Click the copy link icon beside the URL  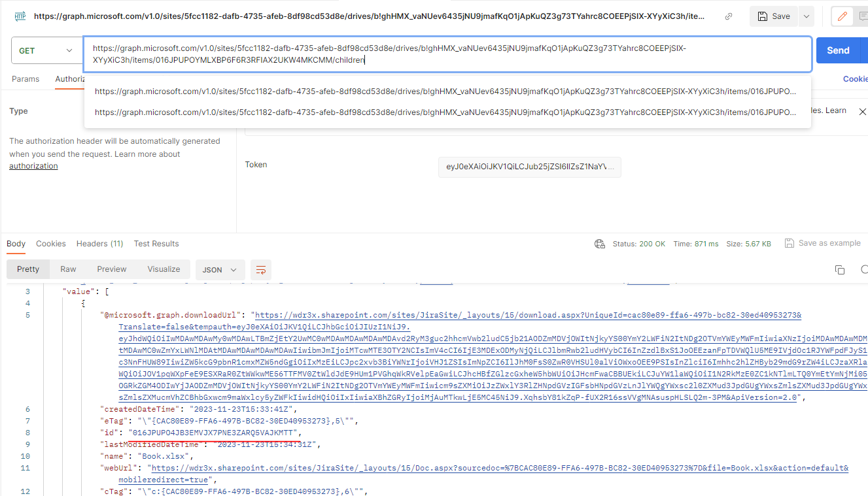pyautogui.click(x=728, y=15)
